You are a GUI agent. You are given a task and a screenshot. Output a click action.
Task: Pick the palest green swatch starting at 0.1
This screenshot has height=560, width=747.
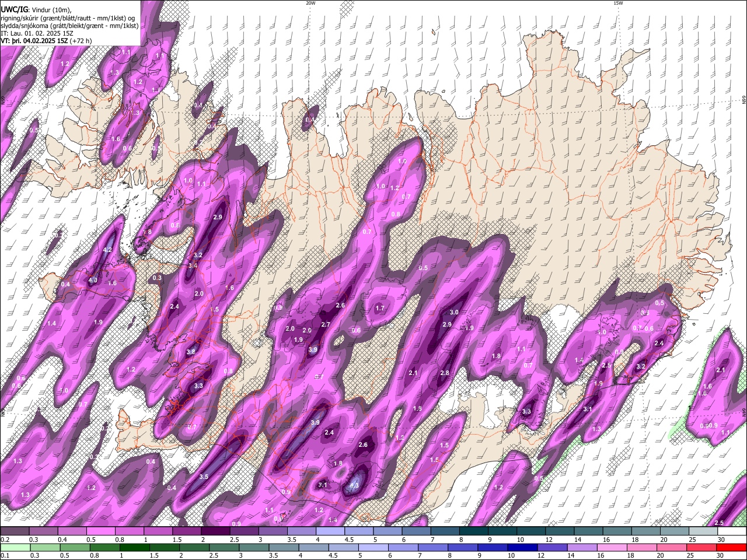[x=15, y=547]
